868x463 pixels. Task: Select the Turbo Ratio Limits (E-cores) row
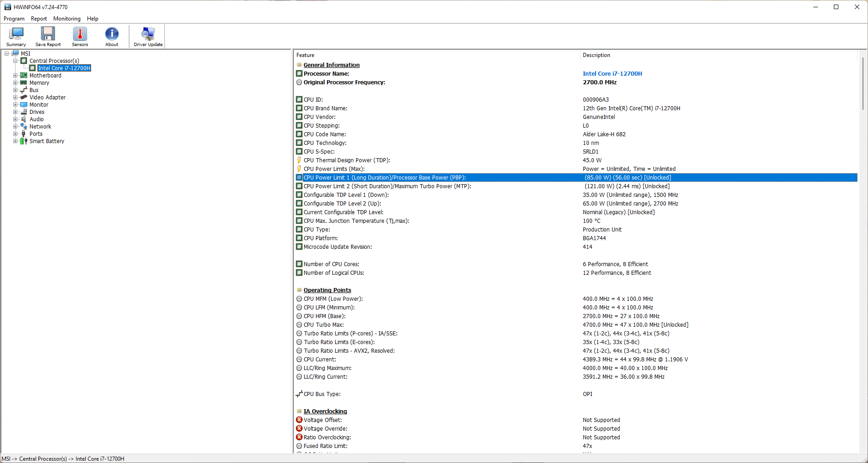click(x=576, y=342)
